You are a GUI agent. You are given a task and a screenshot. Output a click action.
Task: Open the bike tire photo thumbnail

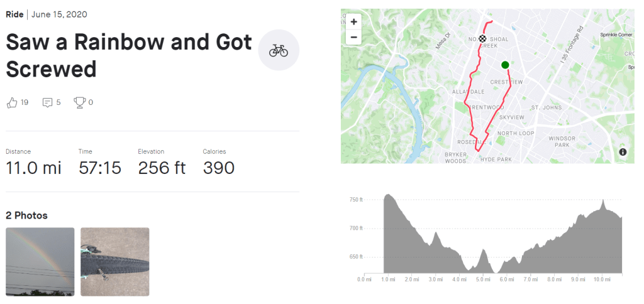pyautogui.click(x=115, y=261)
